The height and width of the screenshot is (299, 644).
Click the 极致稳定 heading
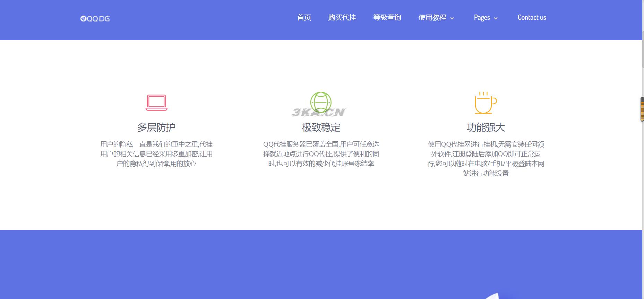321,127
